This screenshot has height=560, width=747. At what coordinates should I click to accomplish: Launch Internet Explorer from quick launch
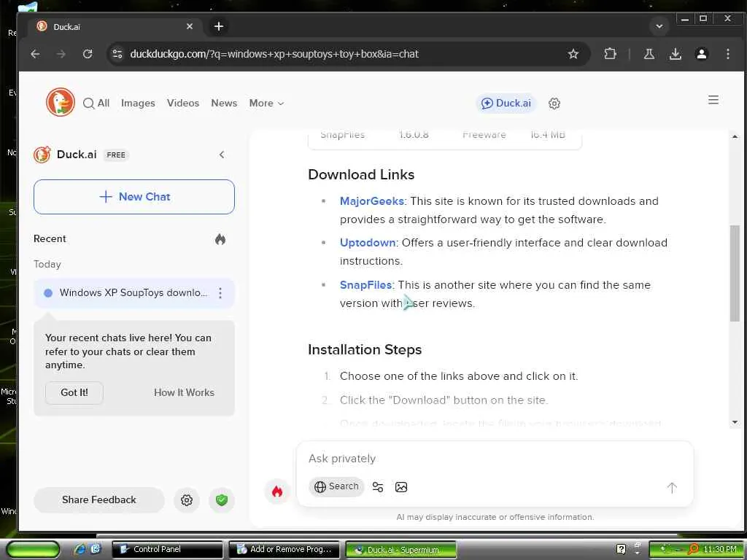[80, 549]
